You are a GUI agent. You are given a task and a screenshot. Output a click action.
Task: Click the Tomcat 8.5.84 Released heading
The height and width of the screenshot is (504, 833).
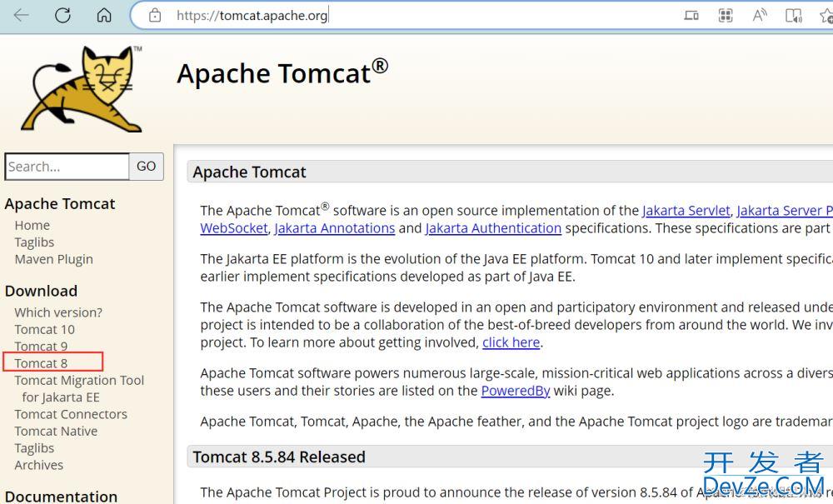(279, 457)
